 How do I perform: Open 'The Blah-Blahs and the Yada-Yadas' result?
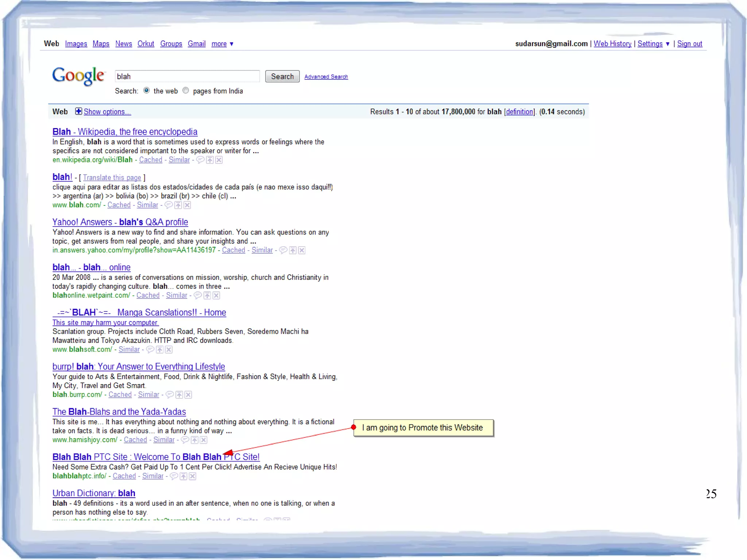[x=119, y=412]
